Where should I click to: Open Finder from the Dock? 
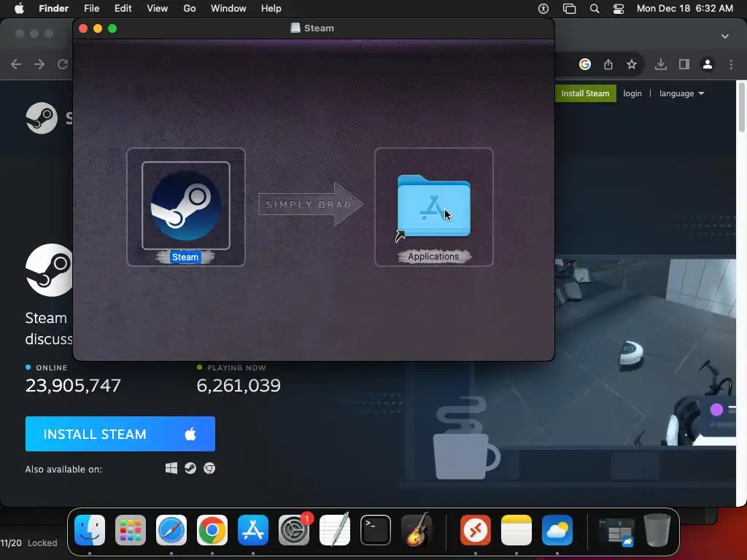90,530
